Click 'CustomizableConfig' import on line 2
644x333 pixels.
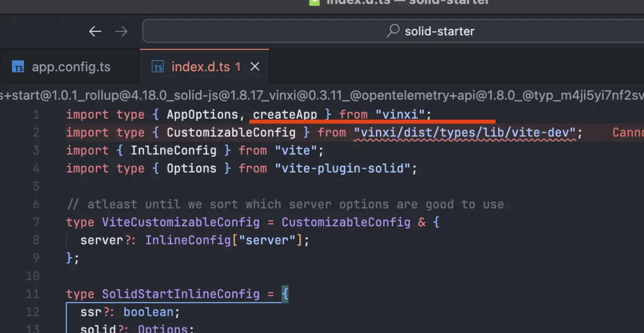(231, 132)
